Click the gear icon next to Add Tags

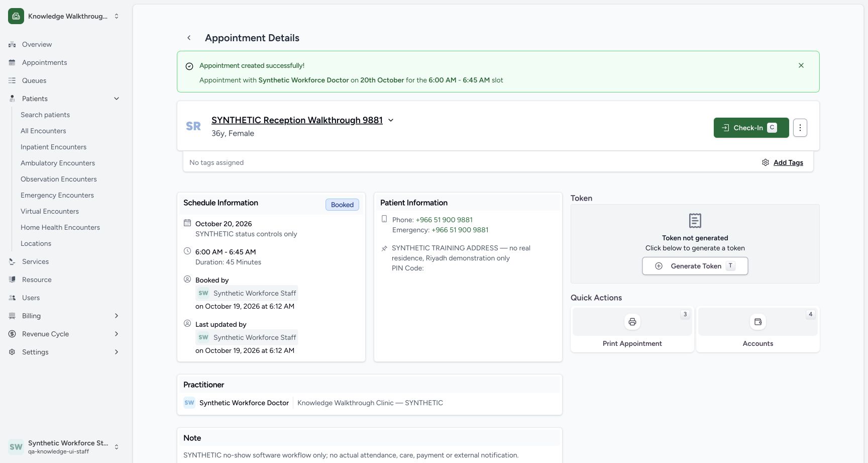tap(766, 162)
